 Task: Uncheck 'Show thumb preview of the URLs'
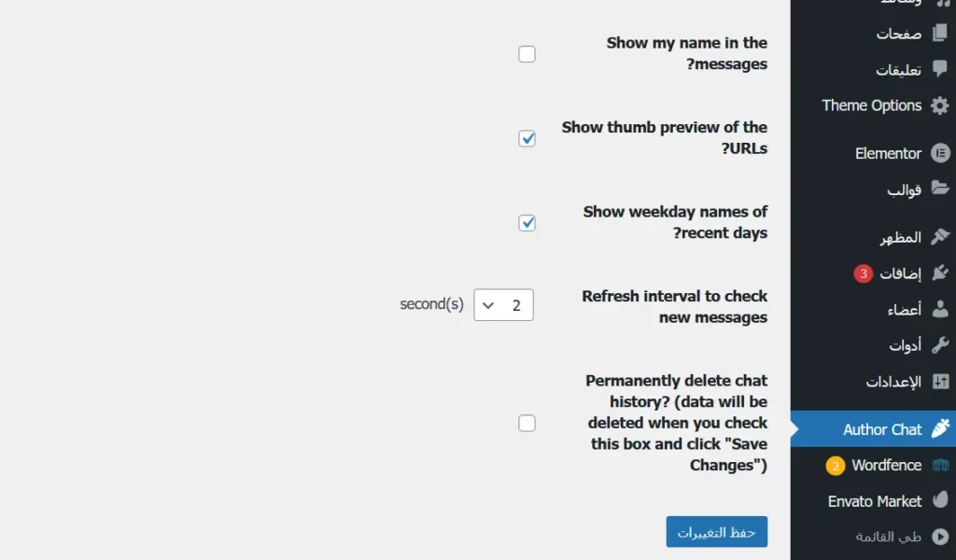pos(527,138)
